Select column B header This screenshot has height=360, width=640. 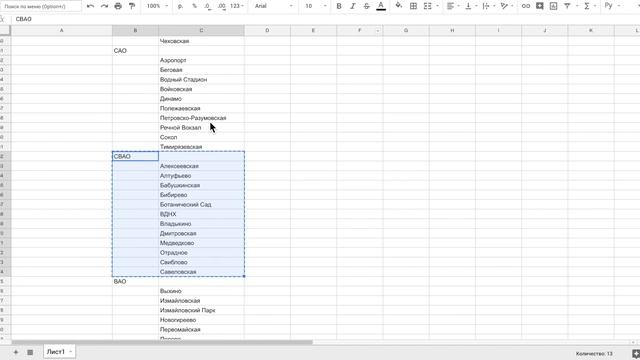coord(135,30)
